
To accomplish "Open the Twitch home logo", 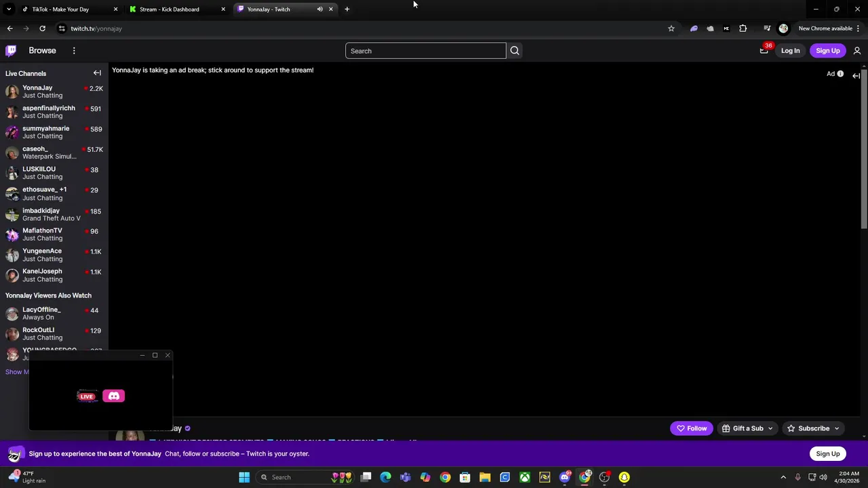I will 11,51.
